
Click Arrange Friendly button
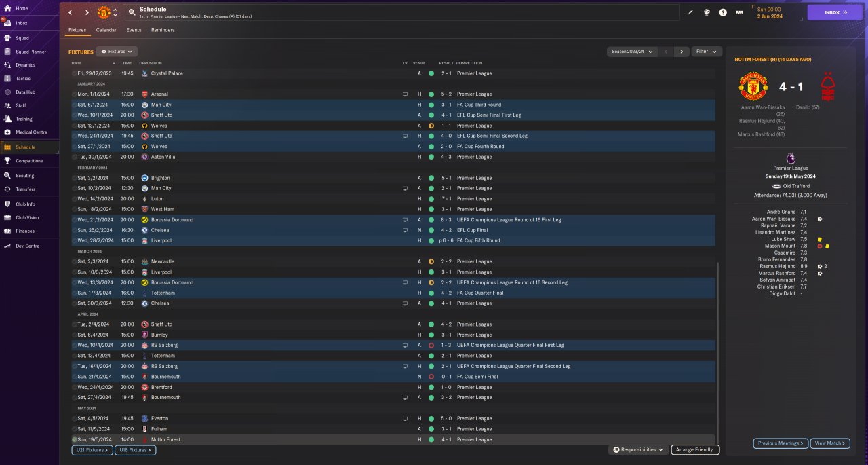(x=695, y=449)
